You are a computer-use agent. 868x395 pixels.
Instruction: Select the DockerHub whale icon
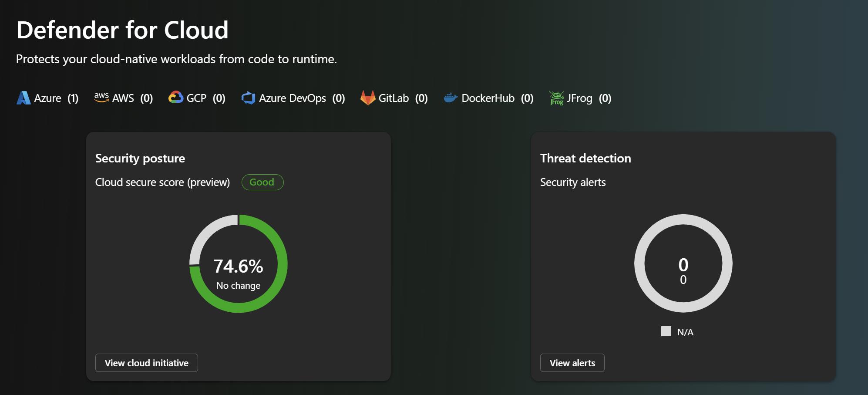click(x=451, y=98)
